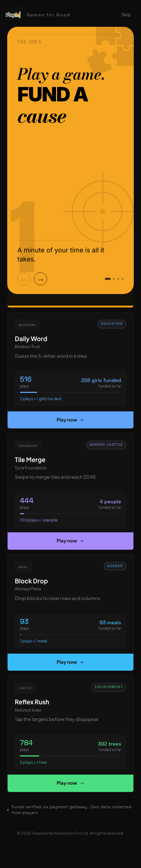
Task: Click the Kinetic sponsor badge
Action: (25, 688)
